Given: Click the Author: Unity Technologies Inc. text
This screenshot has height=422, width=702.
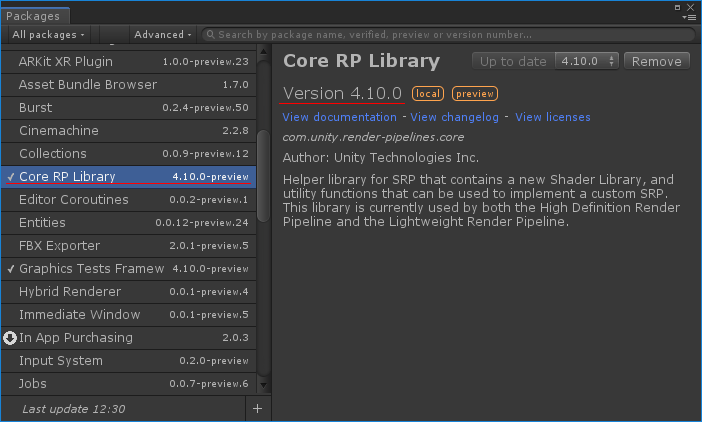Looking at the screenshot, I should click(381, 158).
